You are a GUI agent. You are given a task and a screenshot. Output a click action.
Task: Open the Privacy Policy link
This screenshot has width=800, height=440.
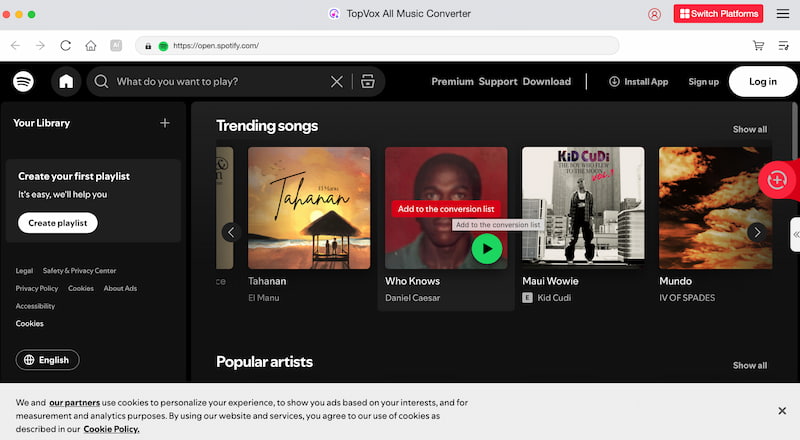click(37, 288)
